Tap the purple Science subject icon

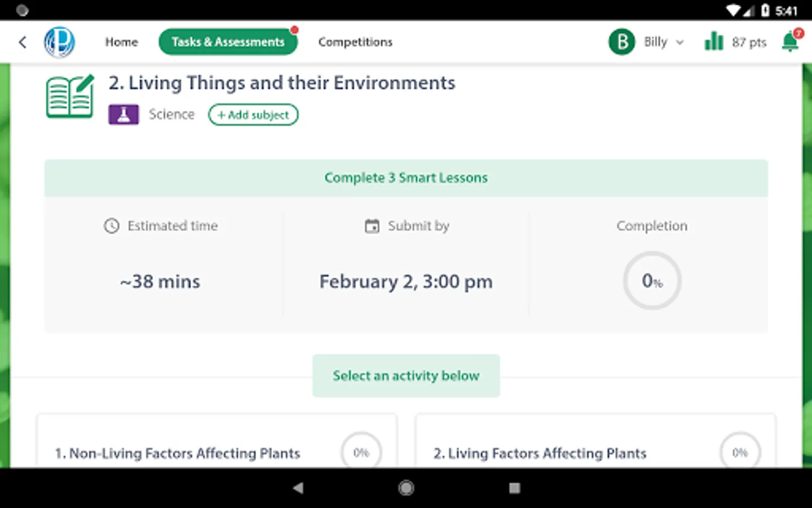click(x=123, y=115)
